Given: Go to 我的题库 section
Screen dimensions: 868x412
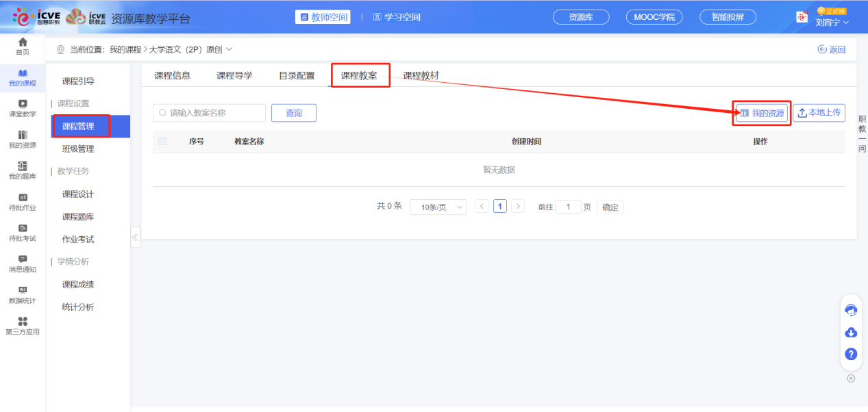Looking at the screenshot, I should 21,170.
